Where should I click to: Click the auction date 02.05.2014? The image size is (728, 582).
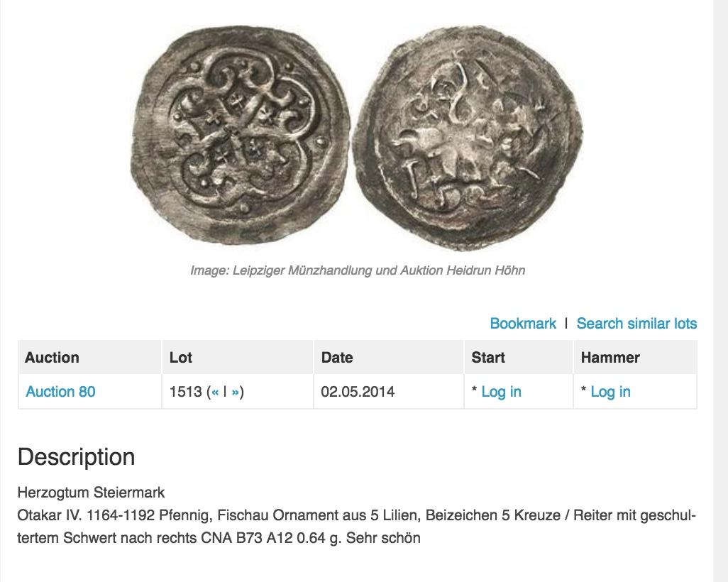coord(358,392)
